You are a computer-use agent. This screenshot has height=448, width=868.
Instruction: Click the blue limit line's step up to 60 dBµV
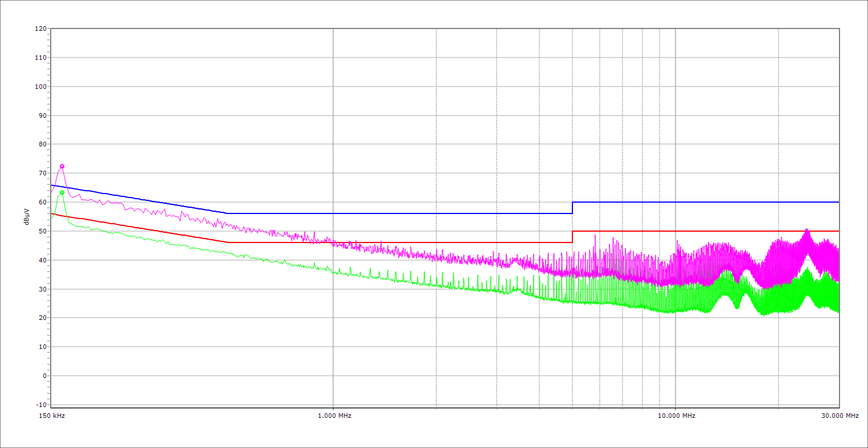[x=572, y=207]
